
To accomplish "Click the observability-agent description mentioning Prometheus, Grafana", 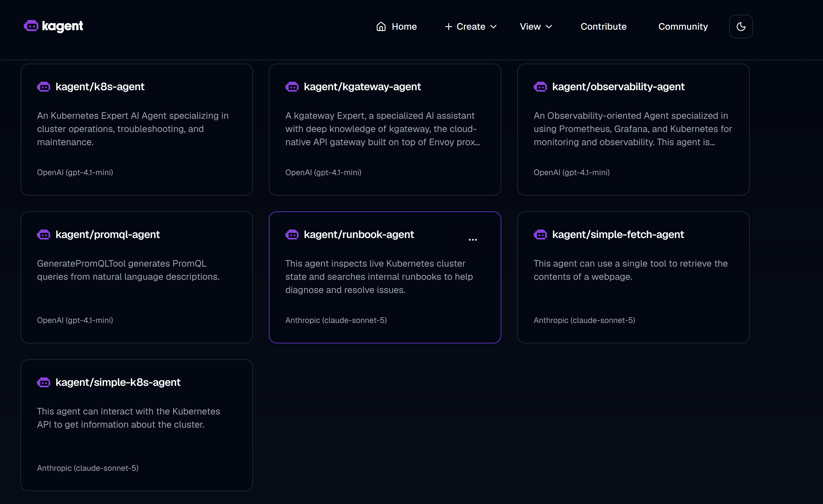I will pos(633,129).
